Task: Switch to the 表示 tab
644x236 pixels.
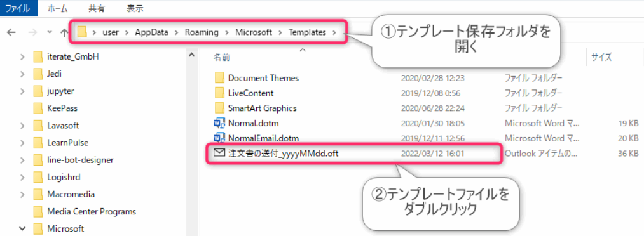Action: coord(135,8)
